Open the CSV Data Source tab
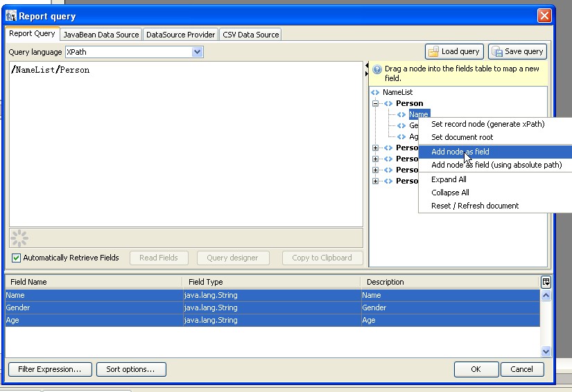Screen dimensions: 572x392 tap(250, 35)
